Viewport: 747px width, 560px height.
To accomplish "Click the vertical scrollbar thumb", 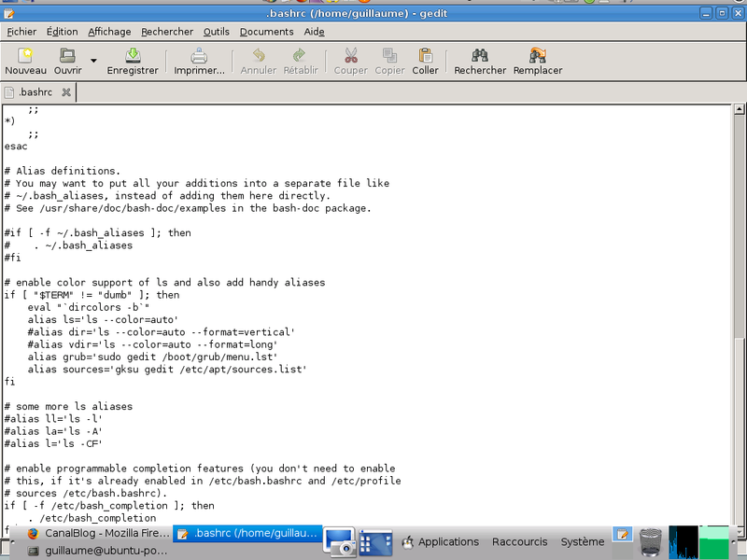I will 739,431.
